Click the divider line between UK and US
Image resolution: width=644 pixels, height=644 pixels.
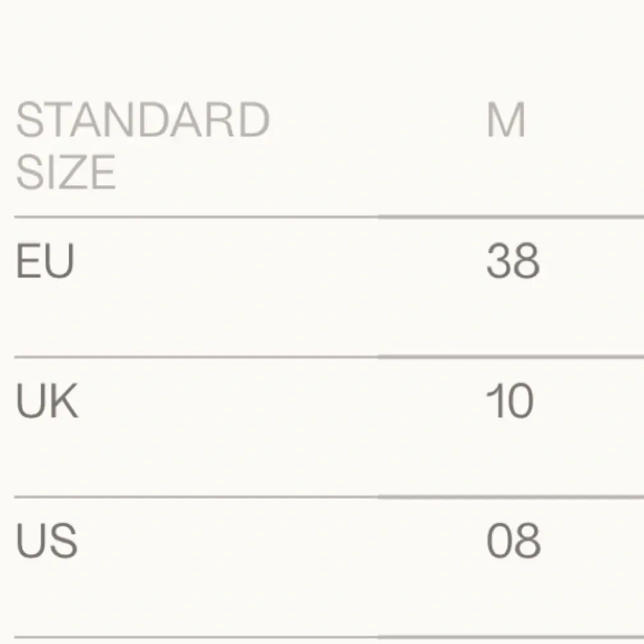tap(322, 497)
